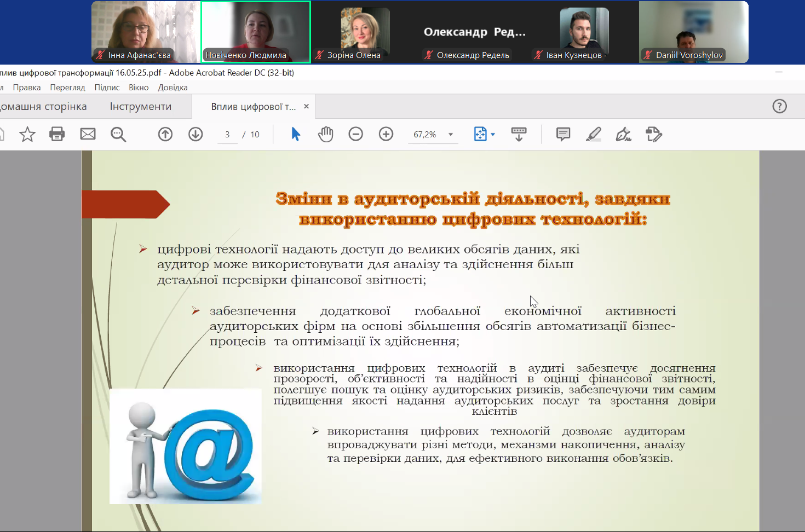Go to next page with down arrow
This screenshot has height=532, width=805.
click(196, 134)
